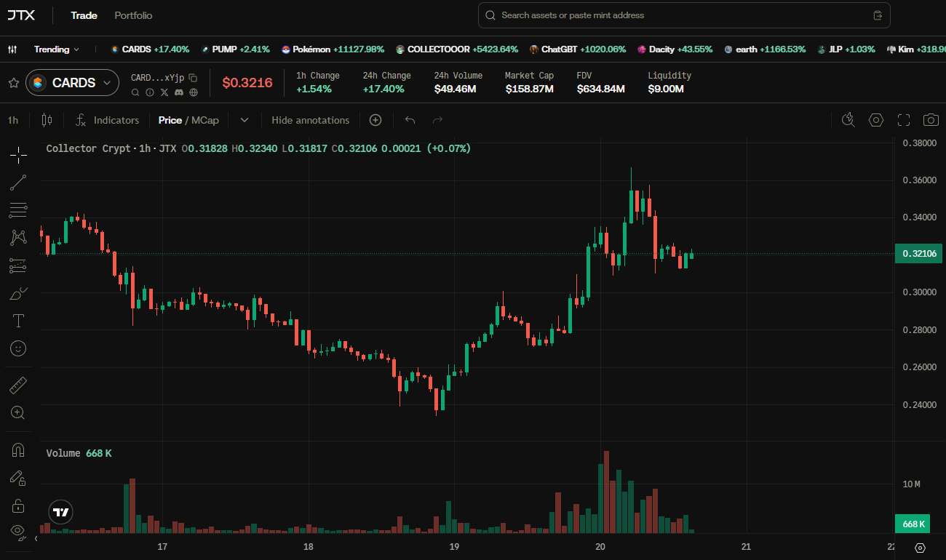Expand the CARDS token selector dropdown
This screenshot has width=946, height=560.
tap(72, 83)
